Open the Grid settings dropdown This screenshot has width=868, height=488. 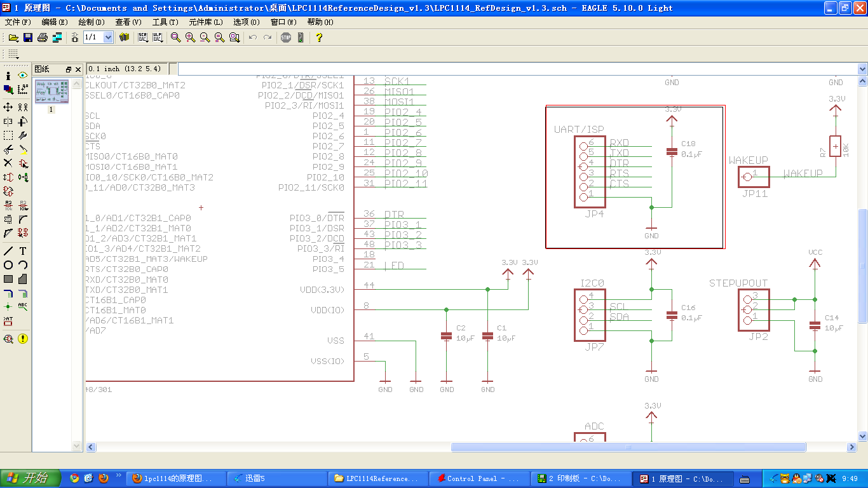pos(13,55)
